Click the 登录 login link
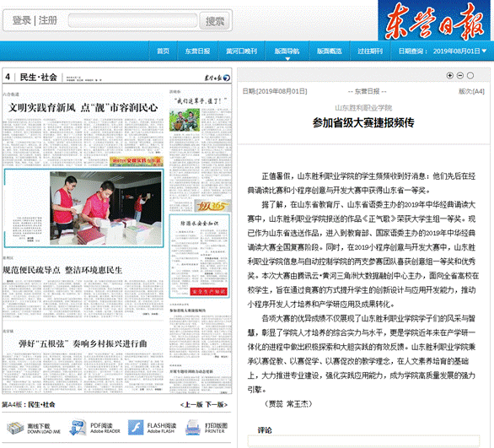The width and height of the screenshot is (494, 448). pyautogui.click(x=21, y=20)
